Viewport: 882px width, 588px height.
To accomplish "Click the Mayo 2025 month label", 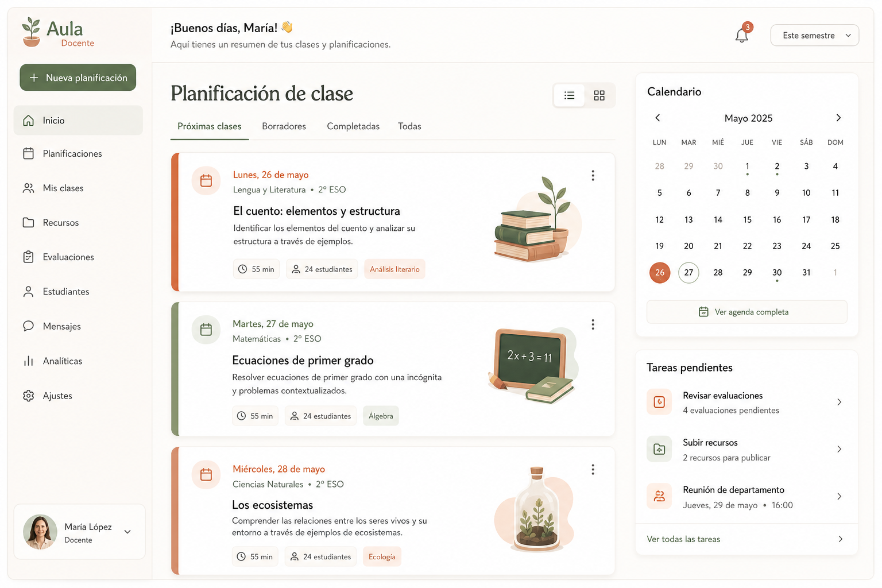I will 748,118.
